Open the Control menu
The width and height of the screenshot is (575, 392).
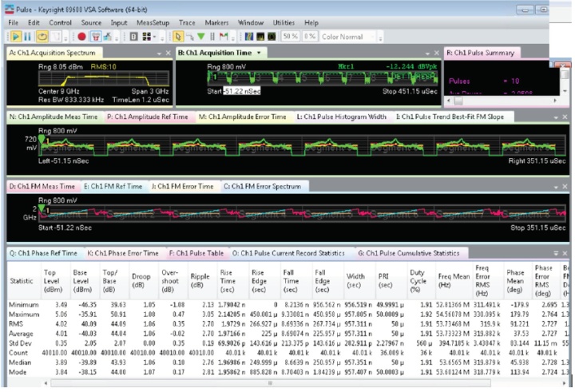(x=60, y=22)
